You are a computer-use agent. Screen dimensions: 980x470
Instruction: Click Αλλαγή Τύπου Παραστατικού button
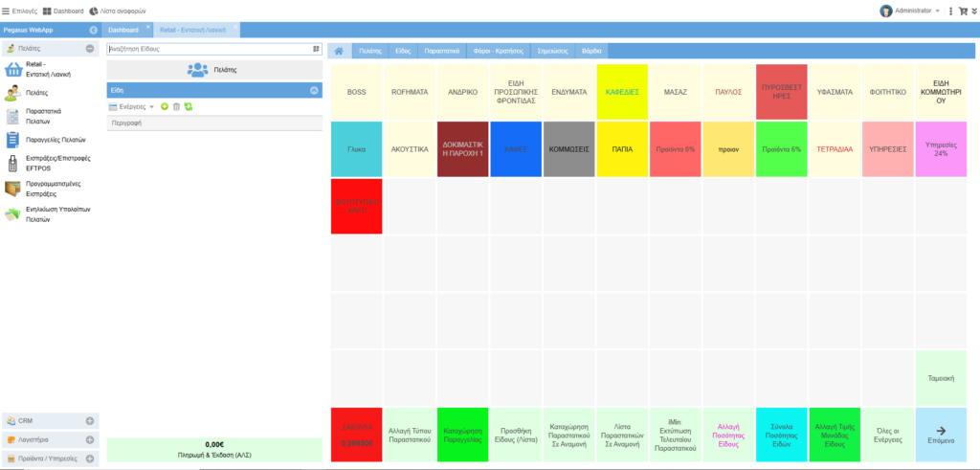(410, 435)
